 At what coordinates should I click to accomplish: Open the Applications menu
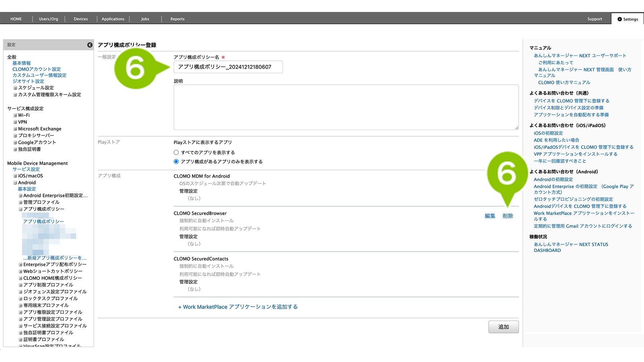113,19
